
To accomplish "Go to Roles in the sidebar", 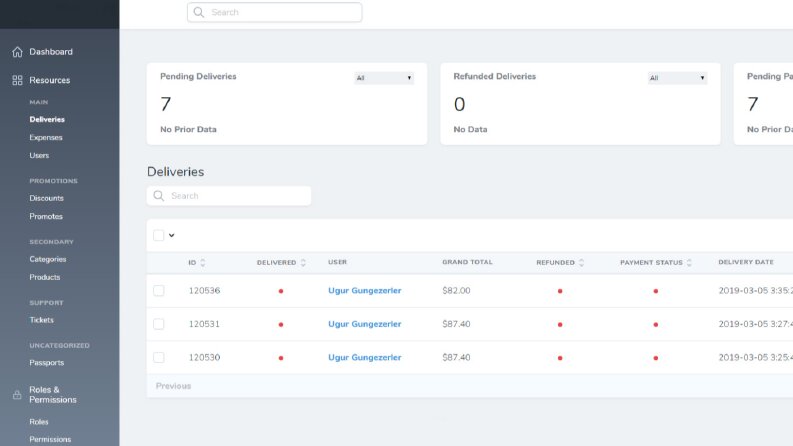I will (x=39, y=422).
